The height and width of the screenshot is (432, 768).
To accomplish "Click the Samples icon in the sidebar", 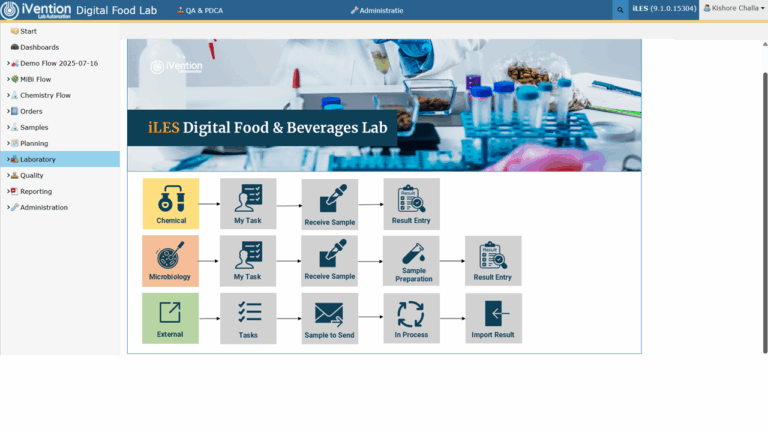I will (x=15, y=127).
